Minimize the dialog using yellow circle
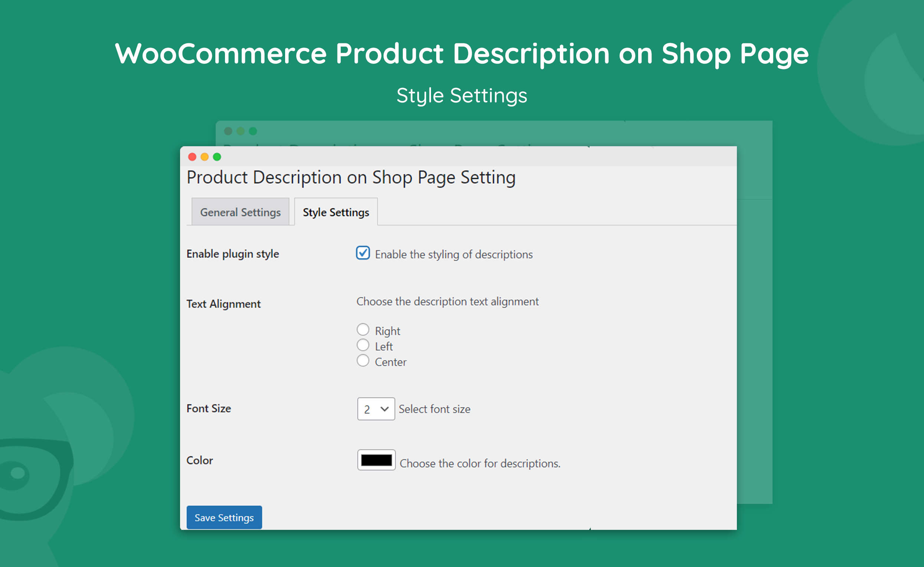This screenshot has width=924, height=567. pos(205,157)
